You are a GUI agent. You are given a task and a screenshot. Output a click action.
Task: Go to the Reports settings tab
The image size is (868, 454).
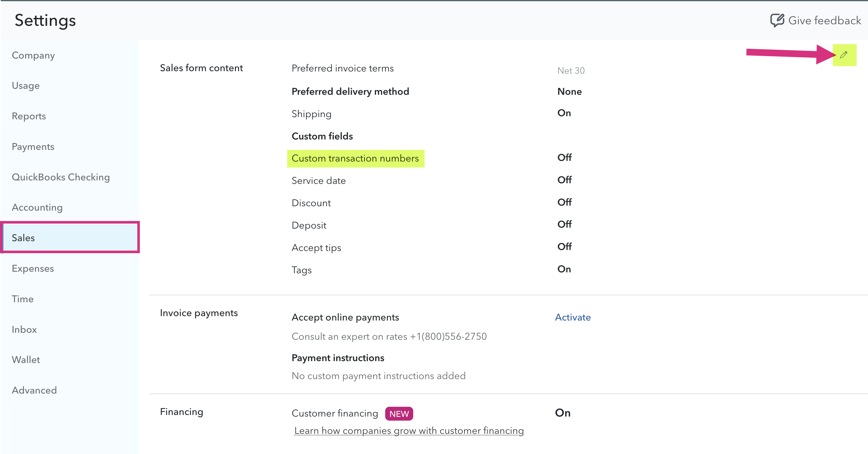click(x=29, y=116)
